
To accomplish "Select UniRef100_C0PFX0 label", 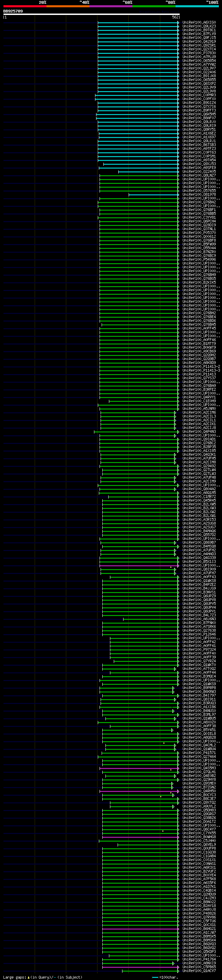I will coord(199,99).
